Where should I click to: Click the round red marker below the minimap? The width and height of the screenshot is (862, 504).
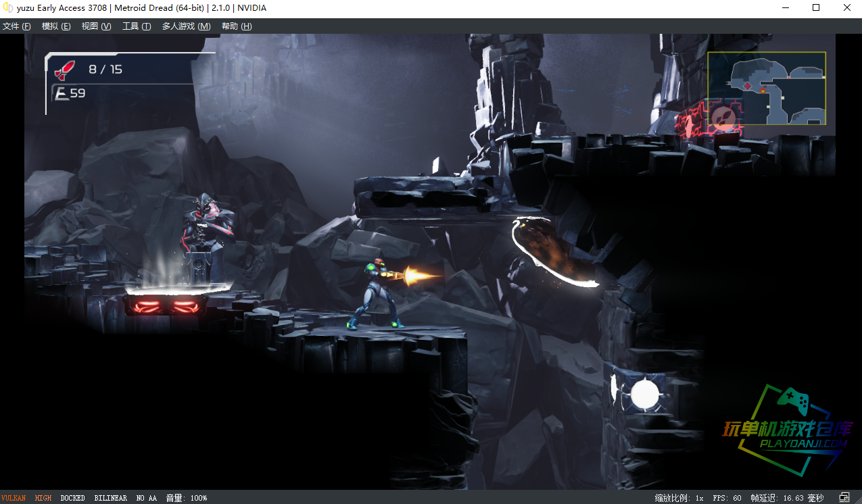click(724, 117)
